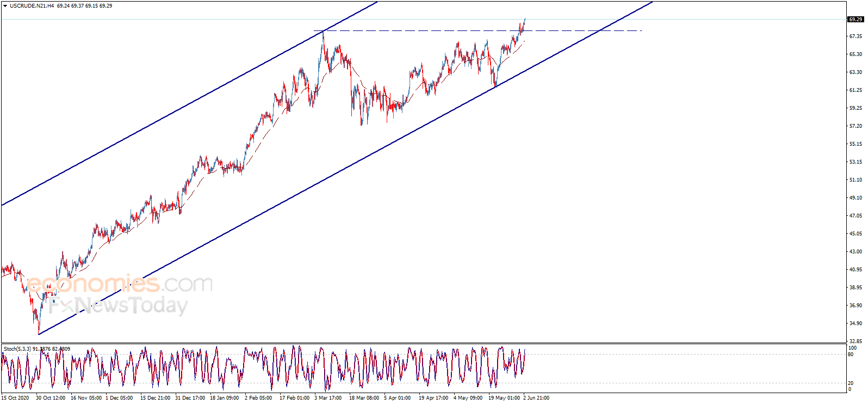Click the 17 Feb 01:00 time label

(294, 398)
